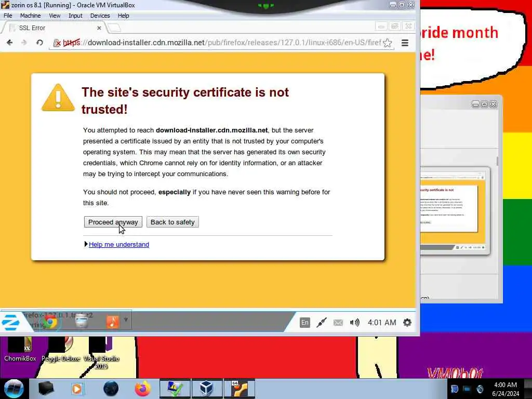Image resolution: width=532 pixels, height=399 pixels.
Task: Click the Windows tray speaker icon
Action: tap(480, 389)
